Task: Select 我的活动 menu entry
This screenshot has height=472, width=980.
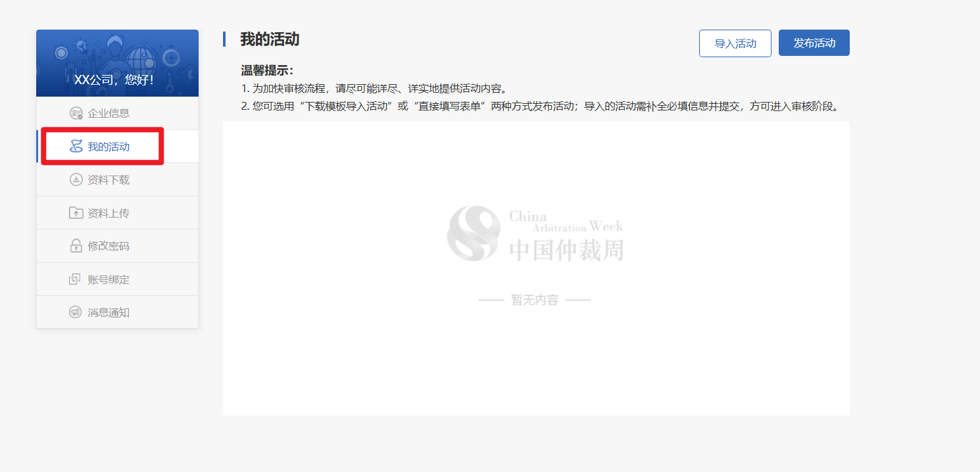Action: point(117,147)
